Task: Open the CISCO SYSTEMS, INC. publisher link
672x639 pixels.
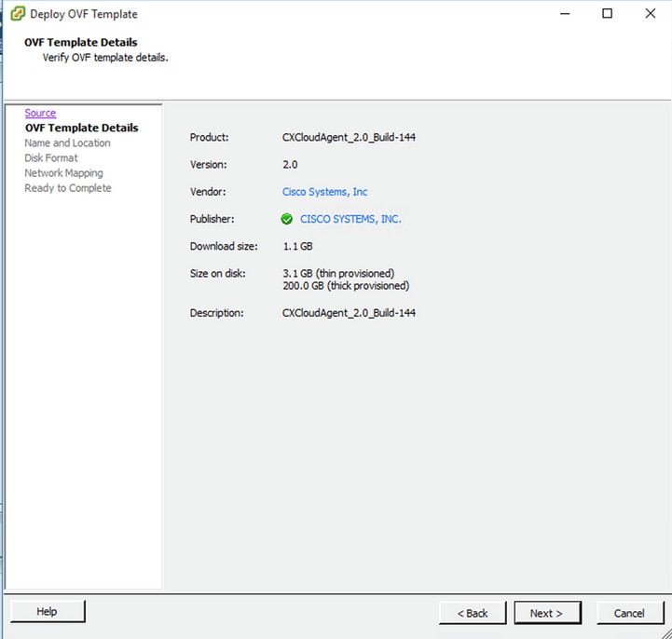Action: coord(350,219)
